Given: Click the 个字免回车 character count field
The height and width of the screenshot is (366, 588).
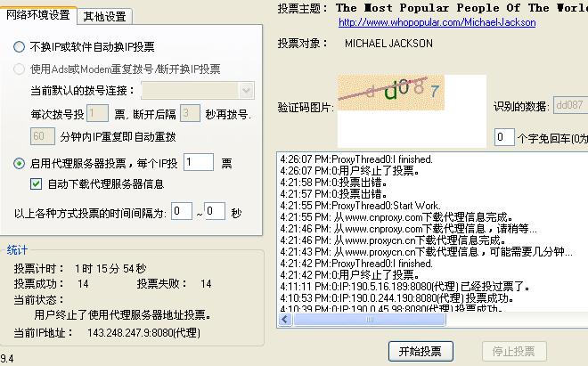Looking at the screenshot, I should click(504, 137).
